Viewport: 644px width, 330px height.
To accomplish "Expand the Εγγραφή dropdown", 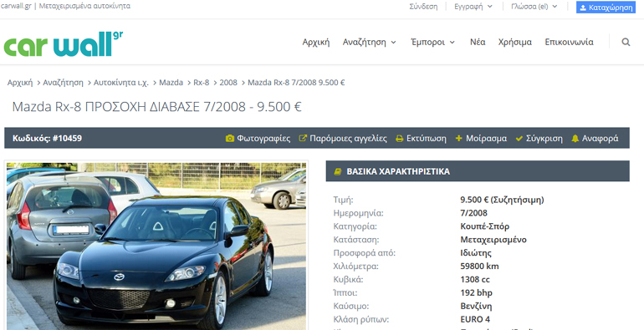I will [473, 7].
